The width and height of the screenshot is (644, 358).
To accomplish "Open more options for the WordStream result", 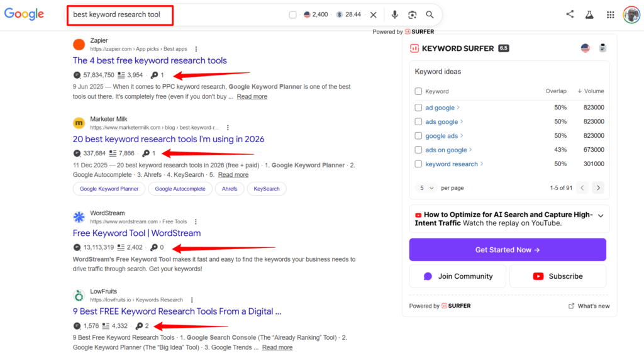I will [196, 221].
